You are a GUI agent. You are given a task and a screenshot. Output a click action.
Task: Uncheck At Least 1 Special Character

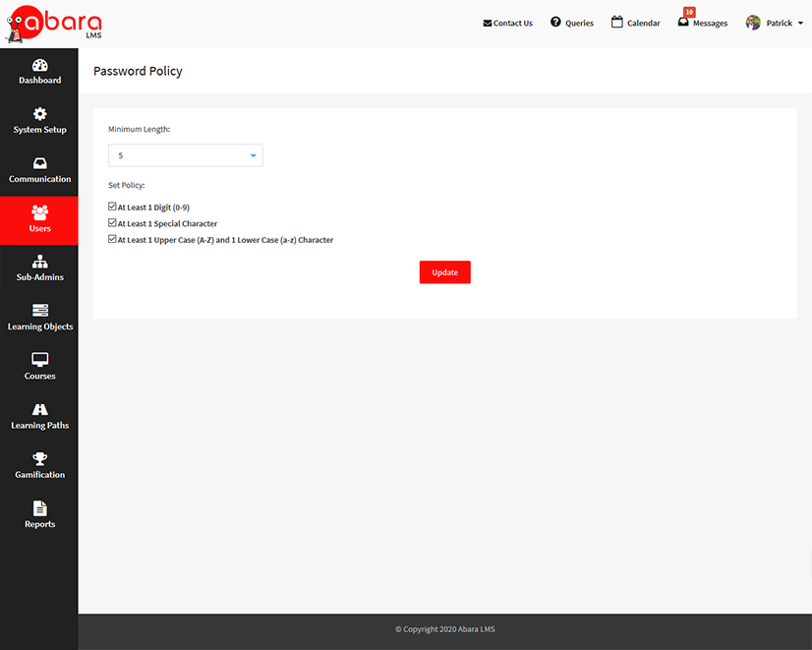tap(112, 222)
